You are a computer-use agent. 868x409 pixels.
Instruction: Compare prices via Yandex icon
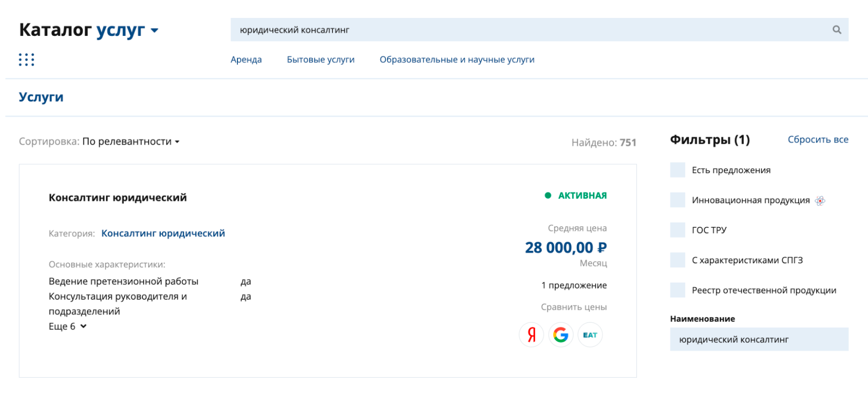(x=531, y=335)
